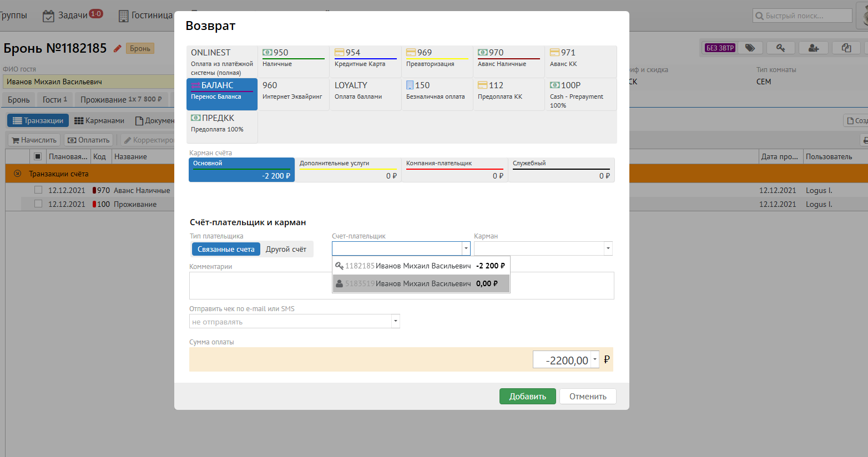Screen dimensions: 868x457
Task: Click the ФИО гостя name field
Action: click(x=89, y=82)
